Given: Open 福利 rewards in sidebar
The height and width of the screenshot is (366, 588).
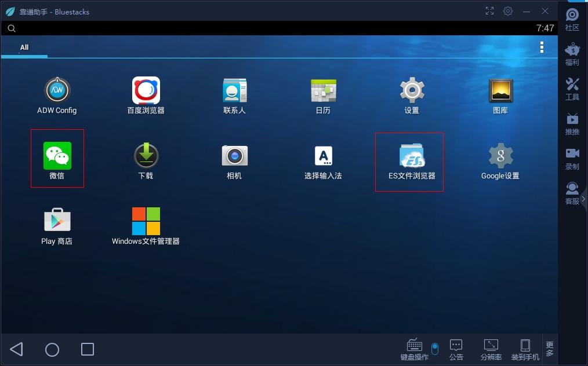Looking at the screenshot, I should 572,54.
